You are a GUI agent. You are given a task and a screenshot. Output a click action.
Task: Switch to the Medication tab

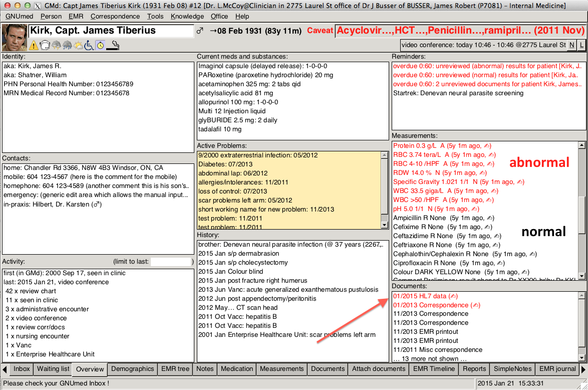coord(236,369)
